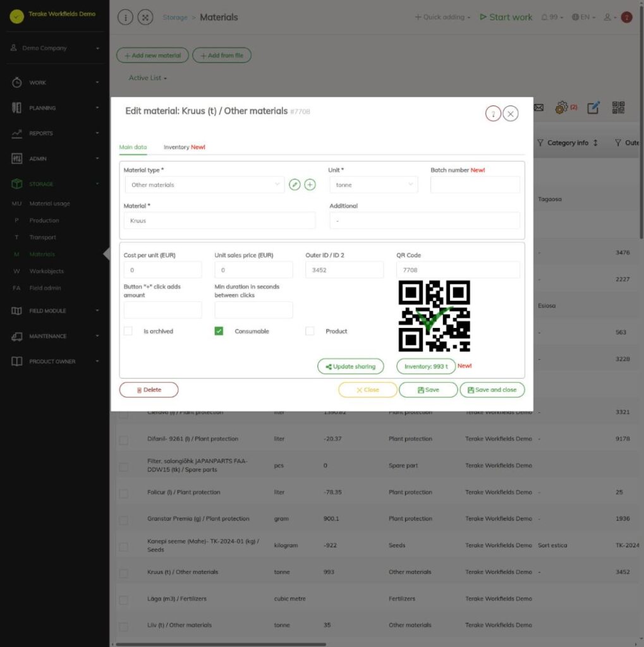The image size is (644, 647).
Task: Open the user account dropdown
Action: [x=610, y=17]
